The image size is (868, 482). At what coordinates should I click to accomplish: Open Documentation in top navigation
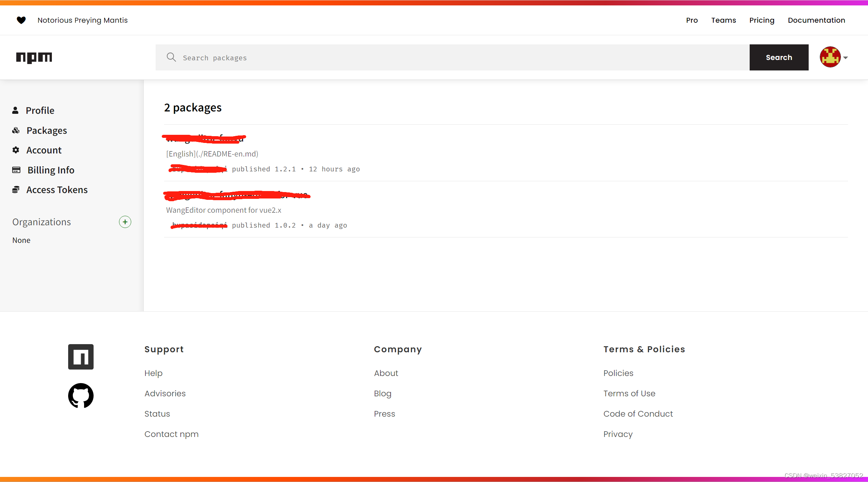point(816,20)
